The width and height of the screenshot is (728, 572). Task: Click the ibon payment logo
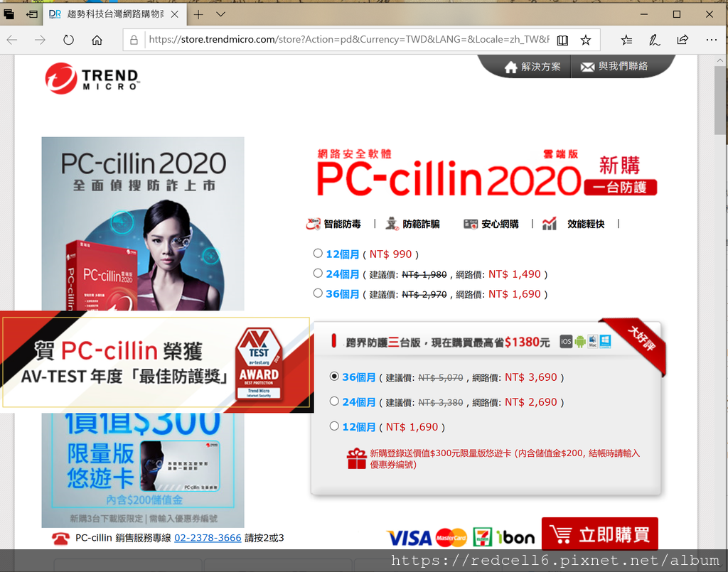coord(515,537)
